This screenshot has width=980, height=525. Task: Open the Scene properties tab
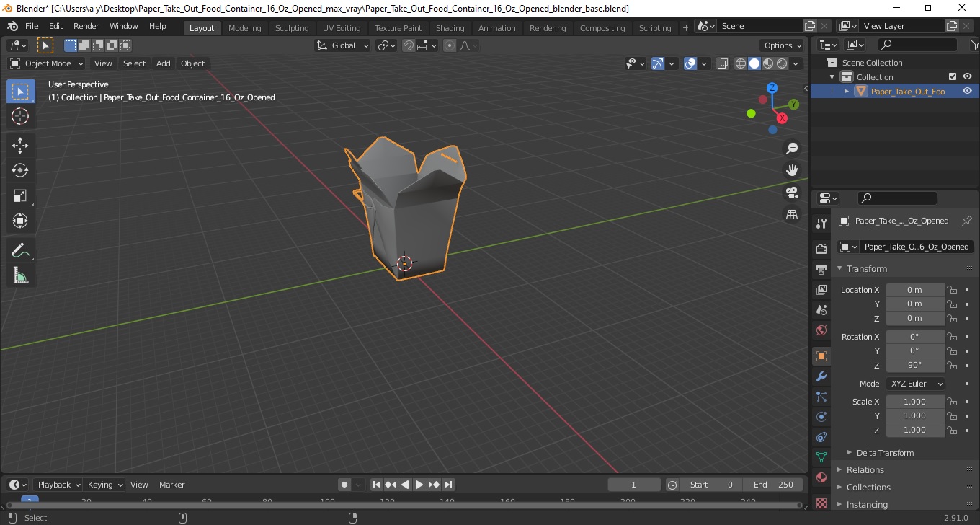pyautogui.click(x=821, y=310)
